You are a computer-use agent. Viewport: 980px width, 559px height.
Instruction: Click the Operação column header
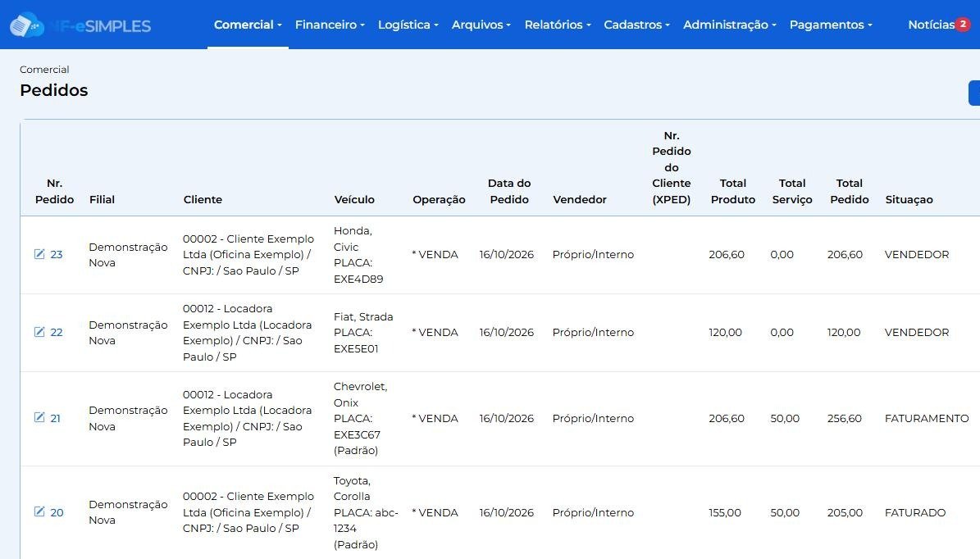439,199
